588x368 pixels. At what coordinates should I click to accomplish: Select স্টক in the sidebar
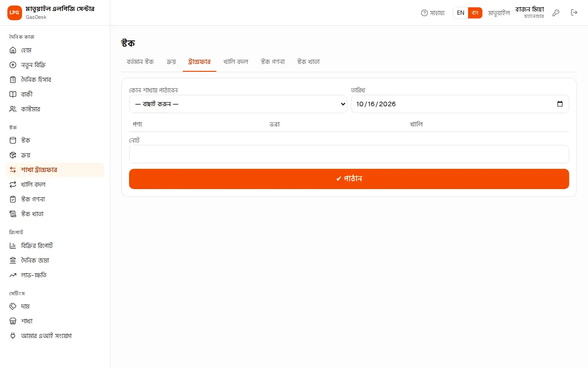click(55, 140)
